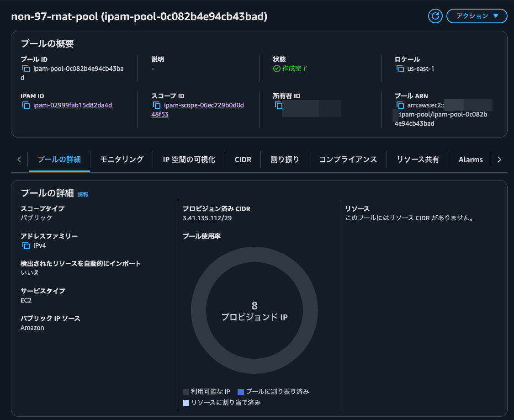514x420 pixels.
Task: Copy the Owner ID with the copy icon
Action: coord(278,105)
